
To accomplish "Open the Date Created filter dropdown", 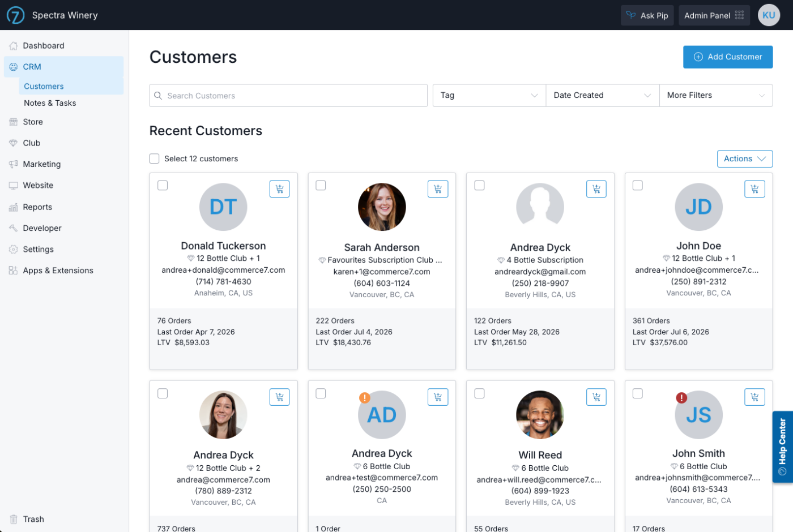I will (x=603, y=96).
